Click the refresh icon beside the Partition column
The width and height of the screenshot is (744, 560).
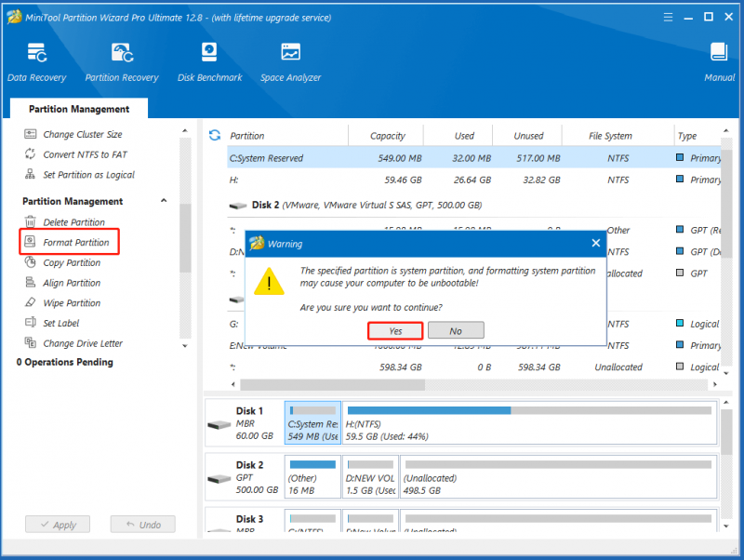pos(215,135)
